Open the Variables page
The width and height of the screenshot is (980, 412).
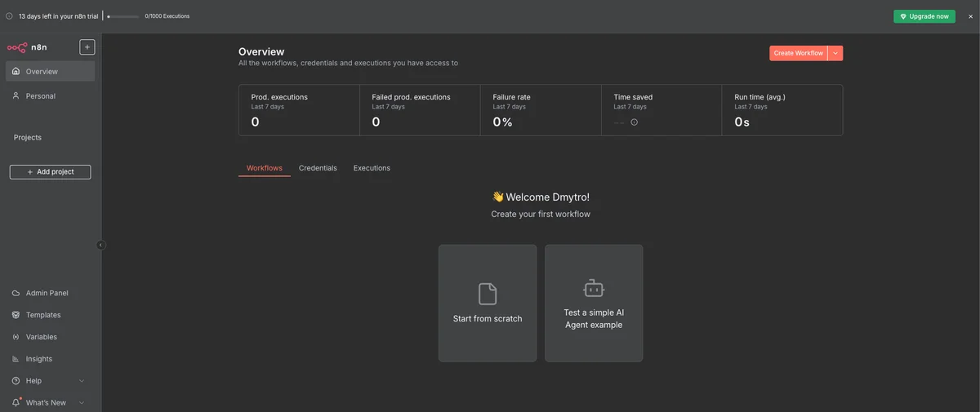[50, 337]
